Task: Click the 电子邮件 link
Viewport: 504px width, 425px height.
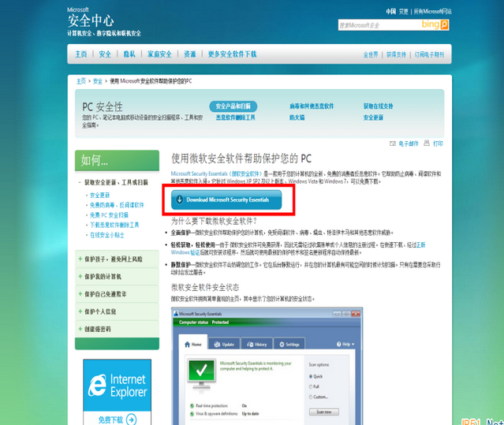Action: pos(409,144)
